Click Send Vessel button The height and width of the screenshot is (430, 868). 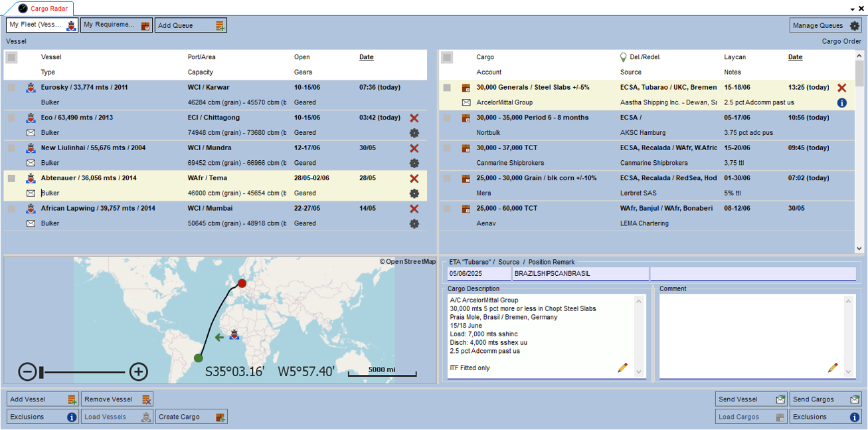click(x=752, y=399)
